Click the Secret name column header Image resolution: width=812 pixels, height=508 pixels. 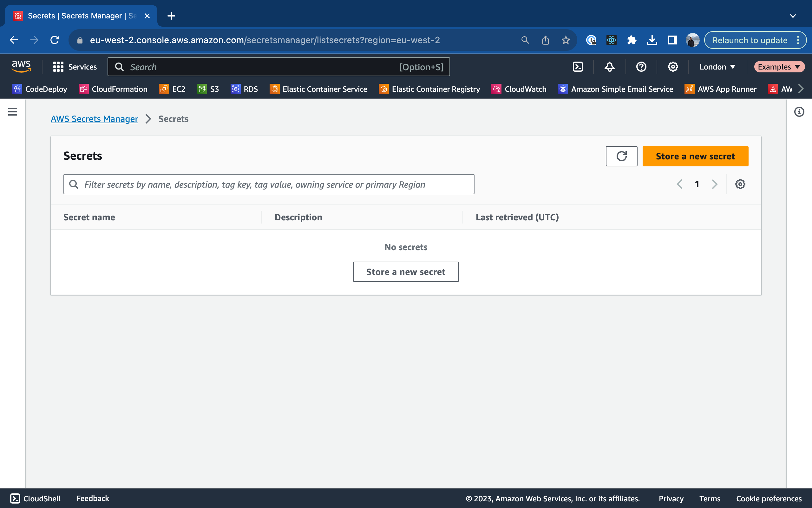(89, 217)
